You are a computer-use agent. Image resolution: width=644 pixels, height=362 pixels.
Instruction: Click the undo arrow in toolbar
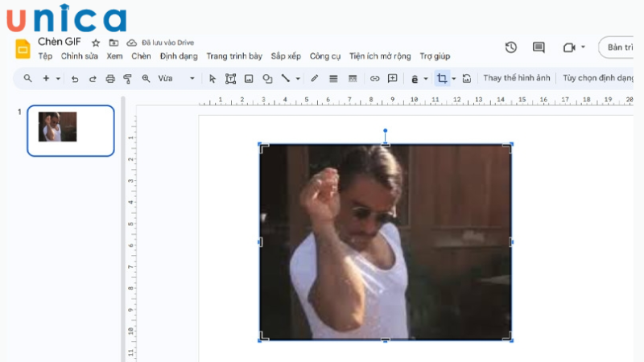(x=75, y=79)
